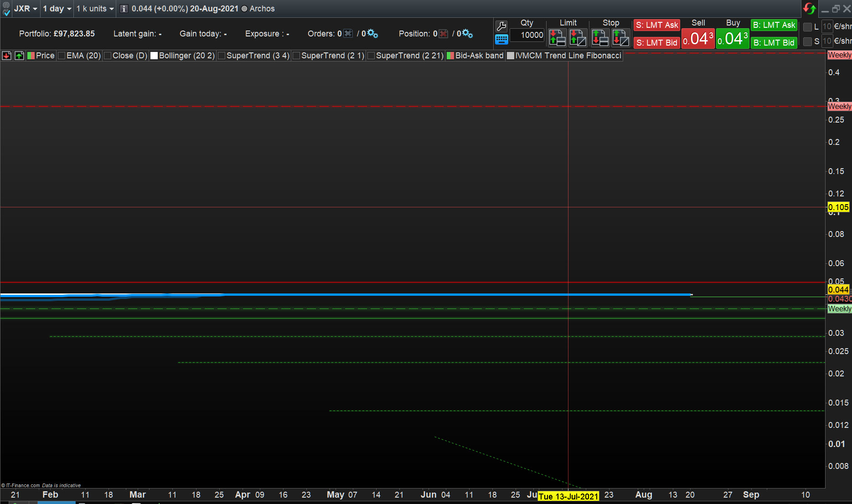Toggle the EMA (20) indicator checkbox
852x504 pixels.
62,56
